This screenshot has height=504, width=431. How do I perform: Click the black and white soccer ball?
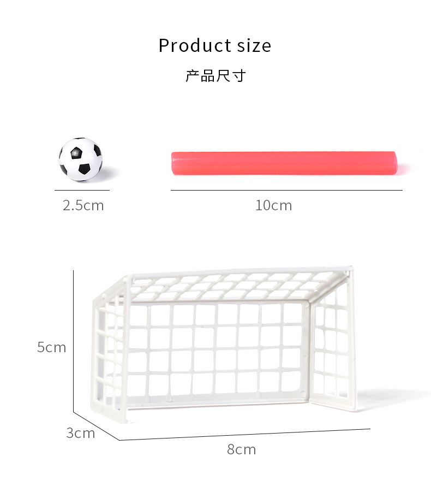81,159
